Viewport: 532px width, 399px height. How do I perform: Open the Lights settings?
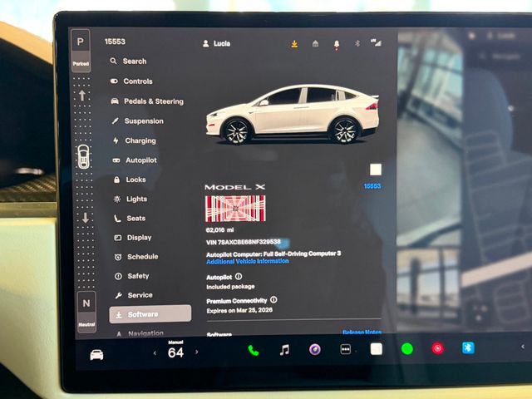(131, 199)
